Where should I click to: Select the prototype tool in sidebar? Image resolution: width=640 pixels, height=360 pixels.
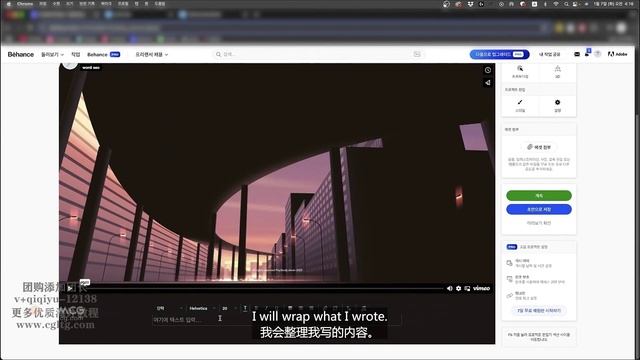(520, 71)
